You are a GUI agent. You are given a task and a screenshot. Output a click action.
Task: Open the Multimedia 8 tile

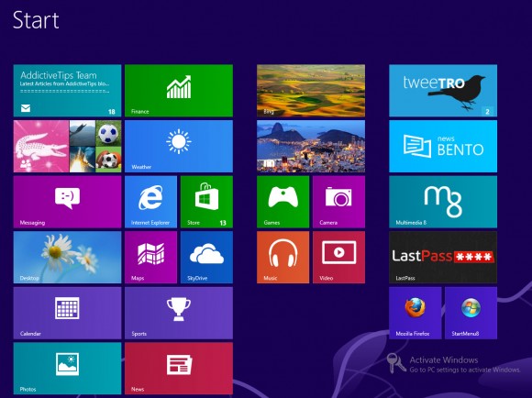(x=443, y=202)
